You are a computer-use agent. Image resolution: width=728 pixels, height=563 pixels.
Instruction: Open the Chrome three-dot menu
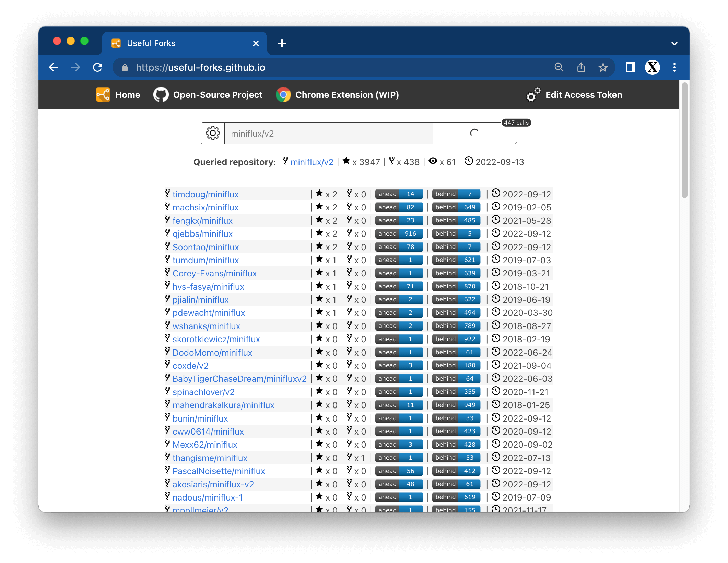674,67
